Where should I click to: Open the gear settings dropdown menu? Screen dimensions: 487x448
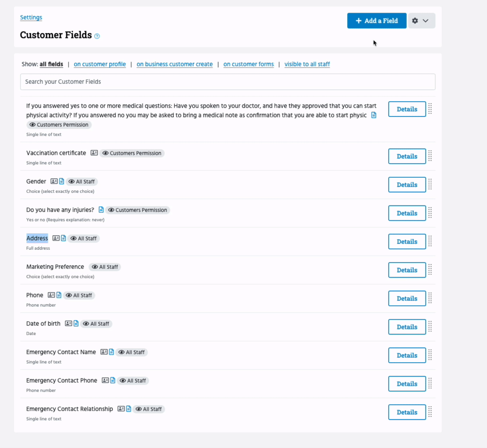[421, 20]
